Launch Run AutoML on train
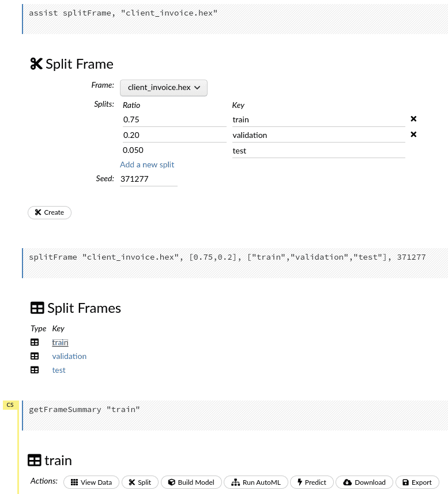The image size is (448, 494). (x=255, y=482)
